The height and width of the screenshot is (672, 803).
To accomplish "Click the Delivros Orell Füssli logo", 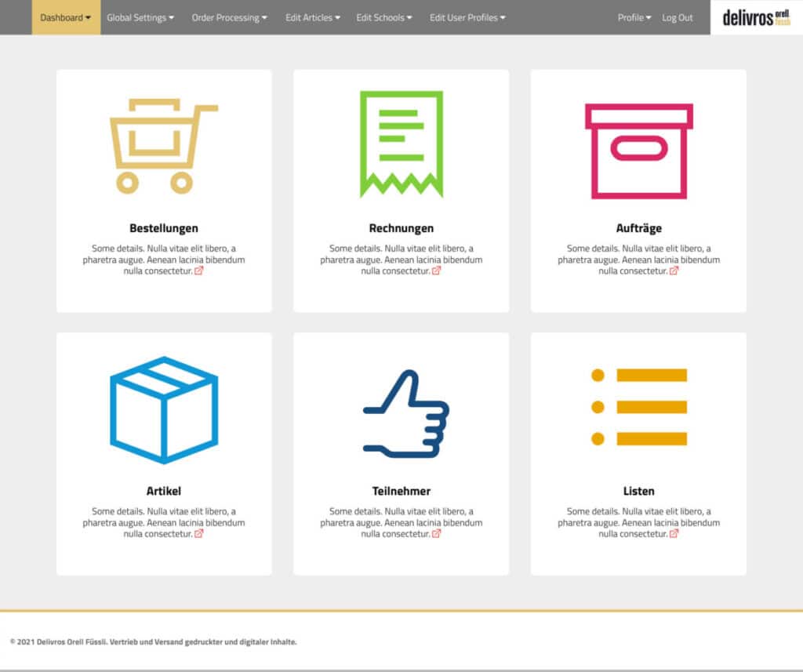I will click(756, 18).
